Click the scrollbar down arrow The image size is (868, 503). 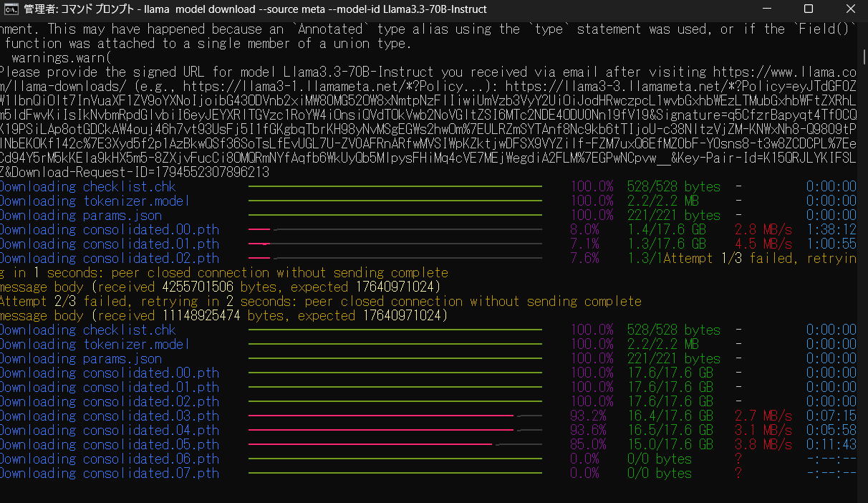coord(862,497)
